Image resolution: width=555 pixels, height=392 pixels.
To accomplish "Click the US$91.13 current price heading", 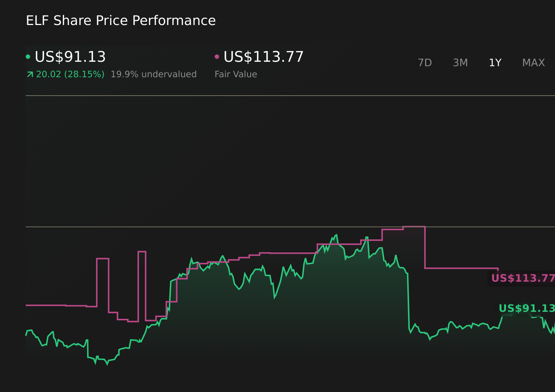I will 70,57.
